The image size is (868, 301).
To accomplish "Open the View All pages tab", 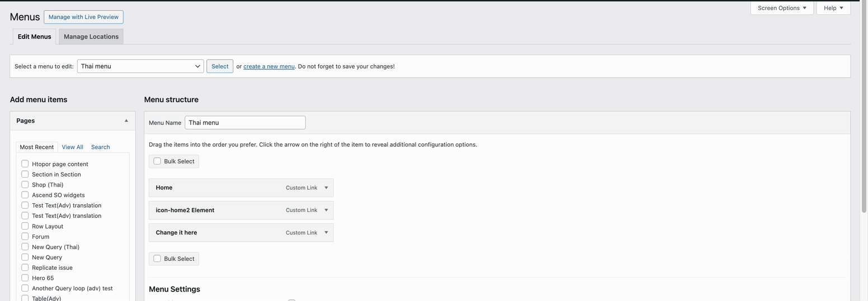I will [72, 147].
